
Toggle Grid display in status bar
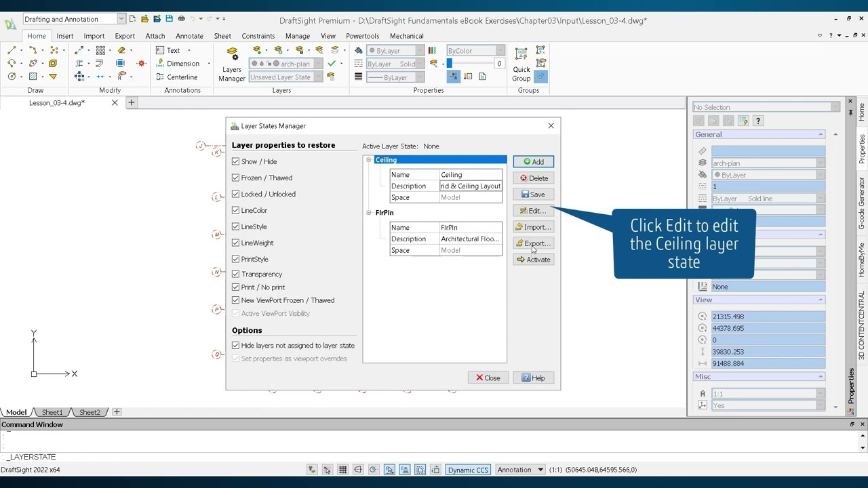click(x=343, y=470)
